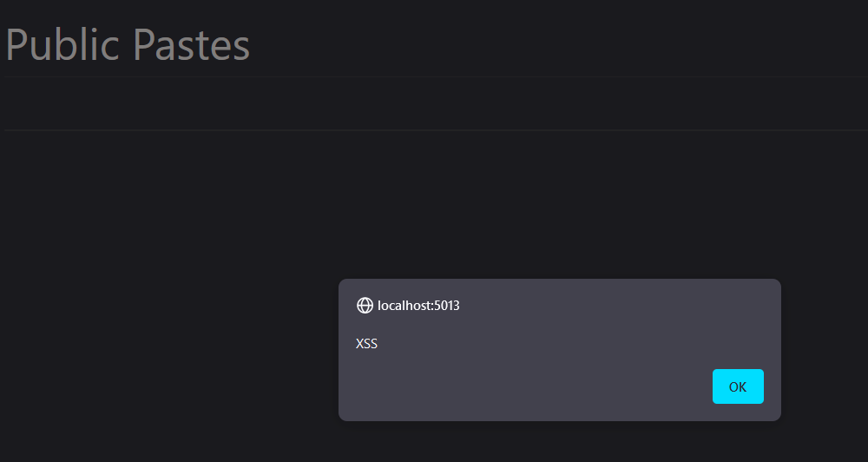The image size is (868, 462).
Task: Click the site globe icon beside localhost:5013
Action: click(x=365, y=305)
